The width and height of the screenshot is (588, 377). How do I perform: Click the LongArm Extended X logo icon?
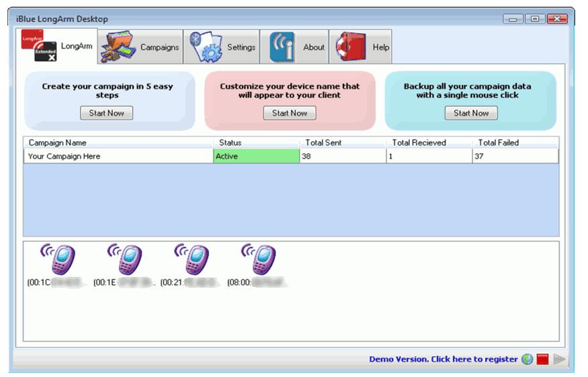(x=38, y=46)
